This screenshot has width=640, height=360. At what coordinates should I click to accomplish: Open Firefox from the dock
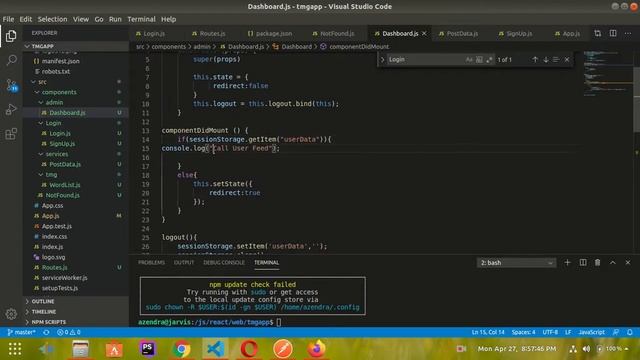(x=316, y=349)
